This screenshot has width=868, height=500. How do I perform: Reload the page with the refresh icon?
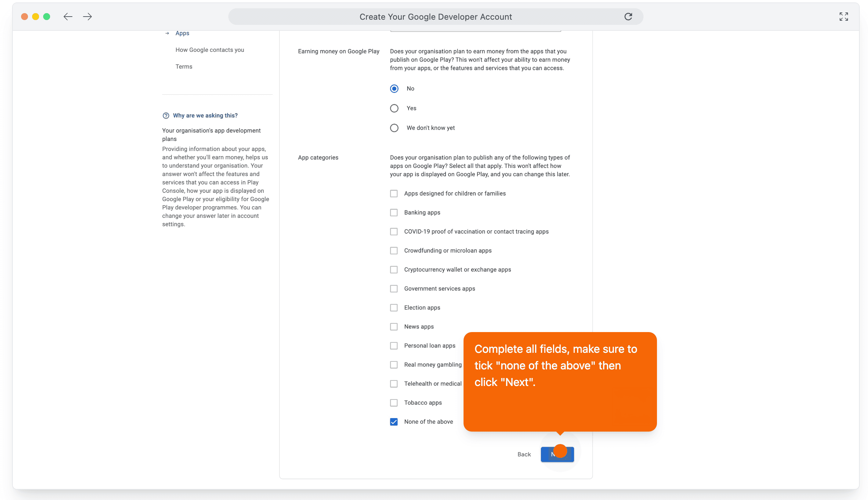[x=628, y=17]
